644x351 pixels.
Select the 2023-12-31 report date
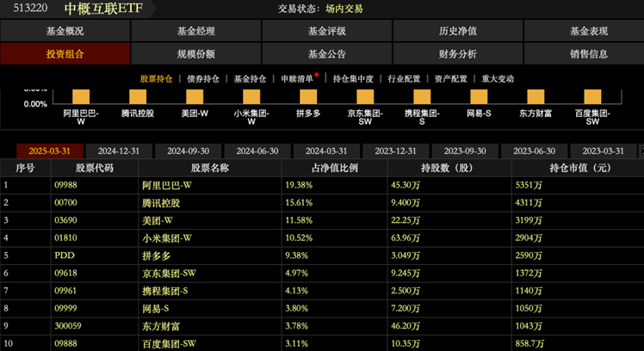point(395,151)
